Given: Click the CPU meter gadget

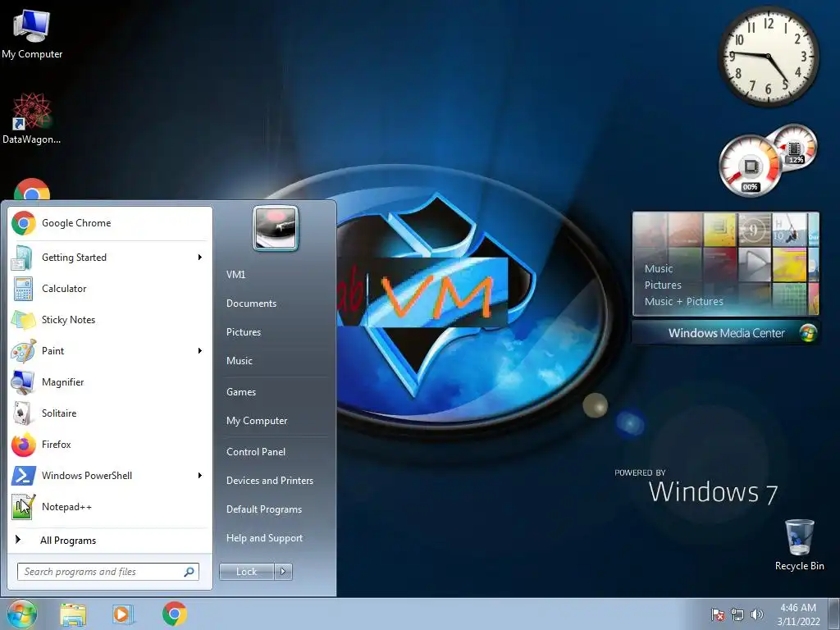Looking at the screenshot, I should pyautogui.click(x=751, y=166).
